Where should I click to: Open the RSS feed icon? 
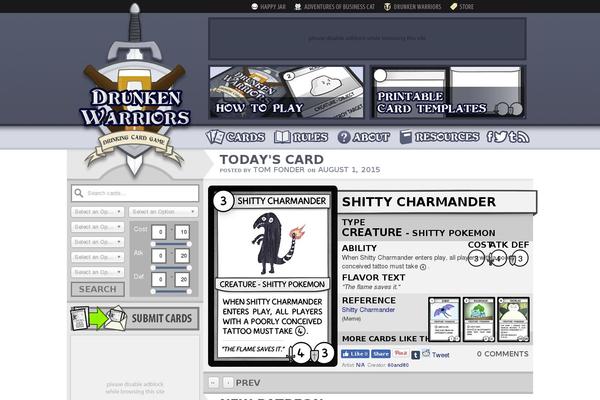523,137
